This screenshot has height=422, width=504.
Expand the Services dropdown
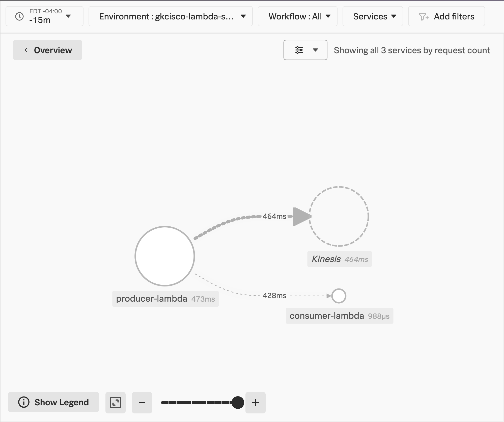(x=373, y=16)
